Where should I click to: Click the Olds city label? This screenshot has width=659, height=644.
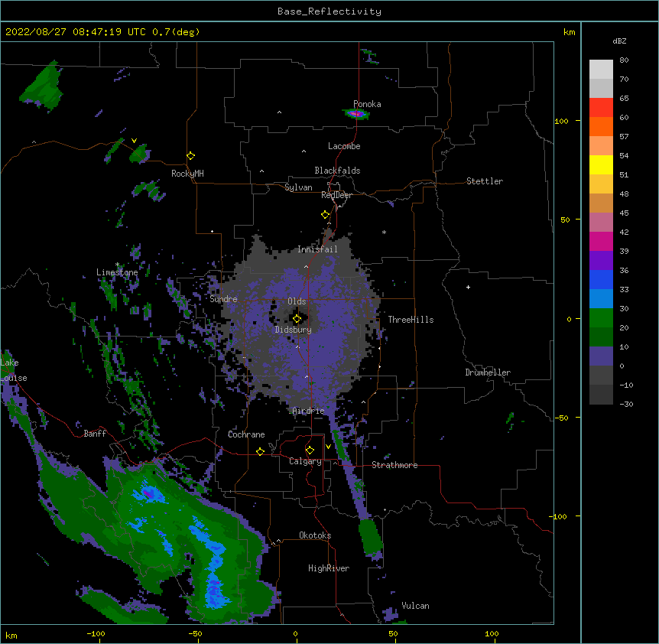point(297,301)
